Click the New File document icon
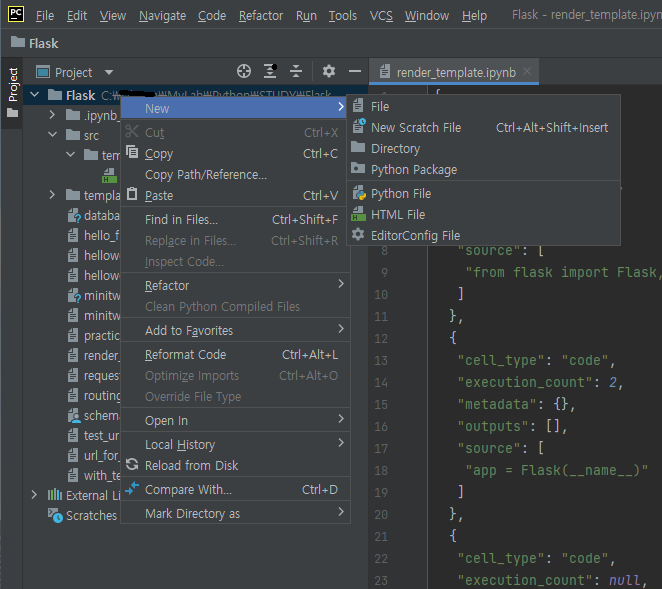 [358, 105]
